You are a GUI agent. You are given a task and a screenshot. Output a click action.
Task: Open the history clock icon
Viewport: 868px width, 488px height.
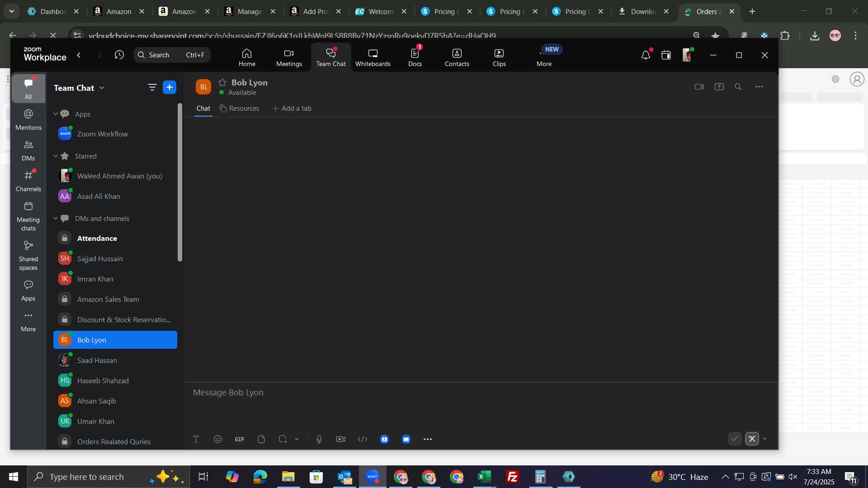[x=119, y=55]
